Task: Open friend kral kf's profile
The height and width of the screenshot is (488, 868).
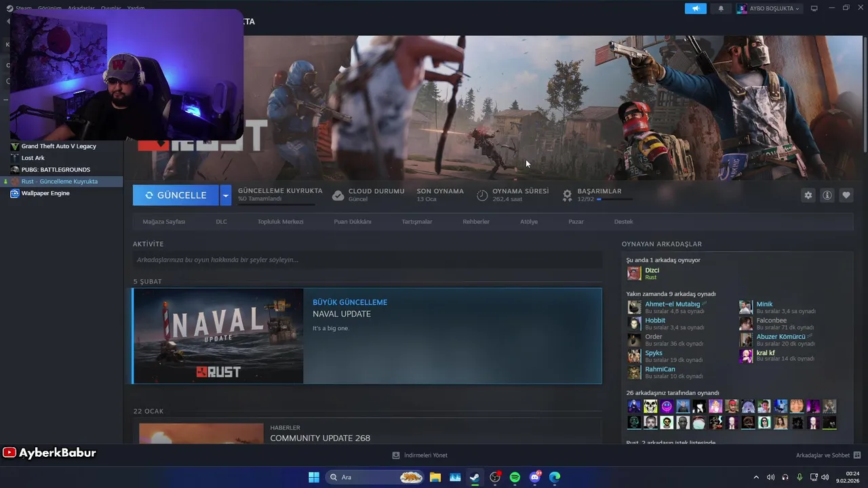Action: (766, 353)
